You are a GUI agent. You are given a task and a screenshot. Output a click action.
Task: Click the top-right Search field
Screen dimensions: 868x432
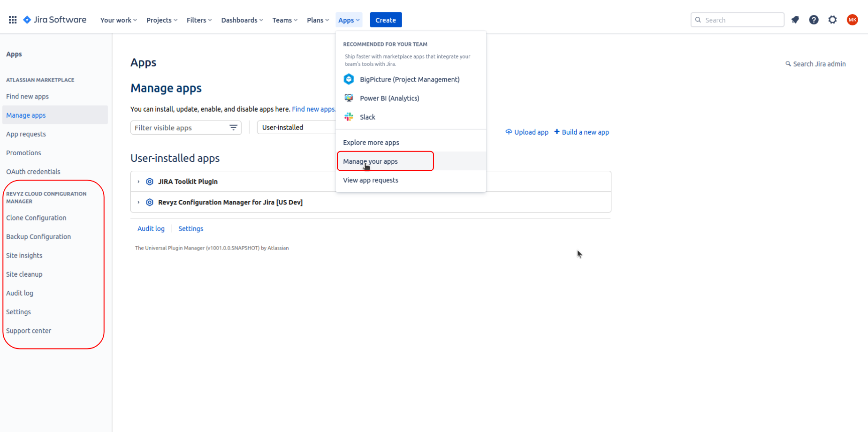tap(737, 20)
